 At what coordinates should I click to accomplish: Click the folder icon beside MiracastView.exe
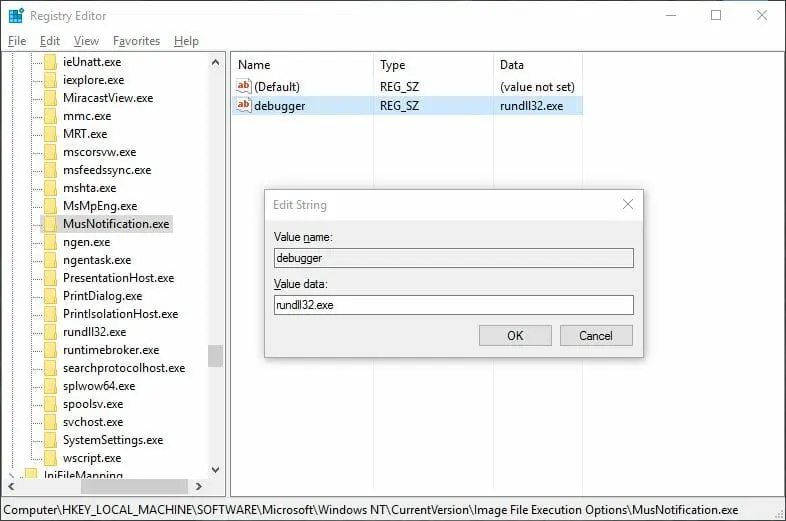50,98
